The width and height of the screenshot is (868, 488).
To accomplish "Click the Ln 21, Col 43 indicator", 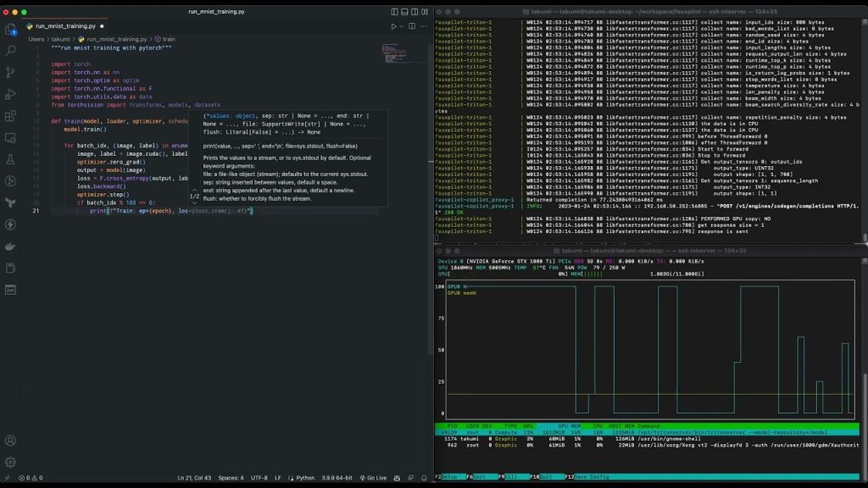I will (x=195, y=478).
